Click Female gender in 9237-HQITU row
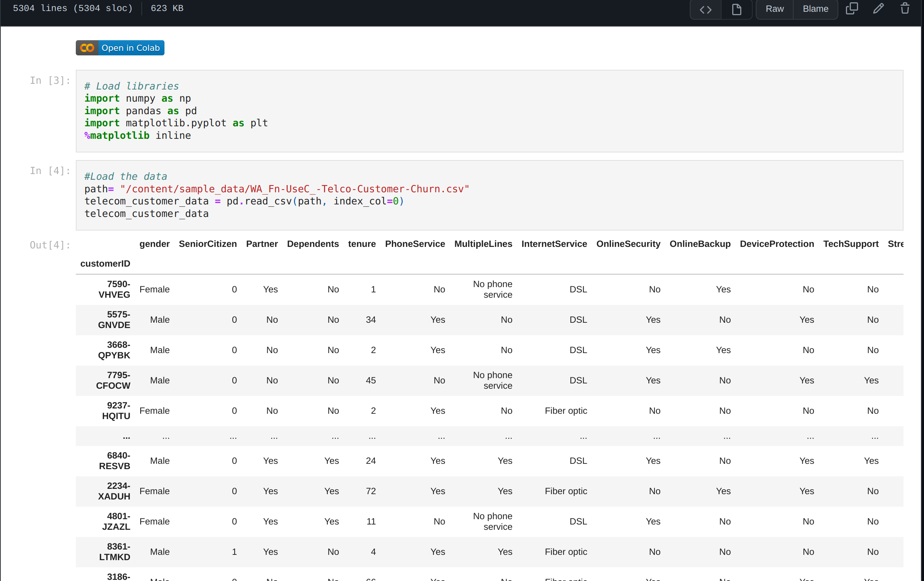Viewport: 924px width, 581px height. (x=154, y=411)
